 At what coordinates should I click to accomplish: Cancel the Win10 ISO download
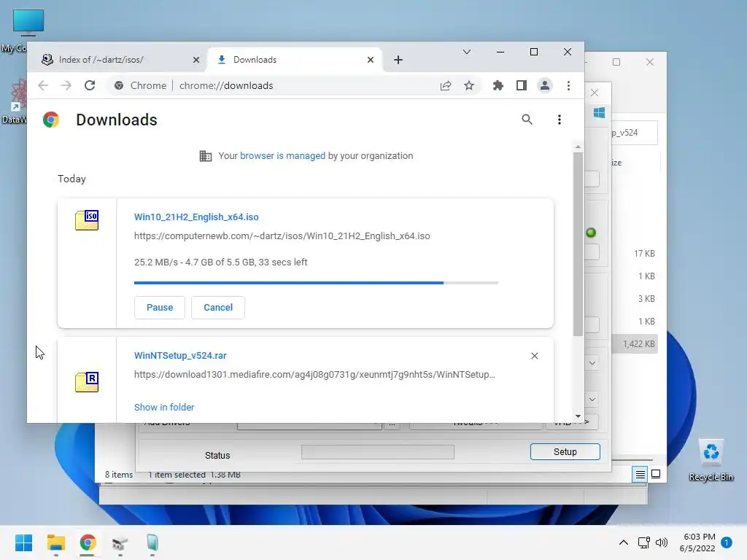coord(218,308)
